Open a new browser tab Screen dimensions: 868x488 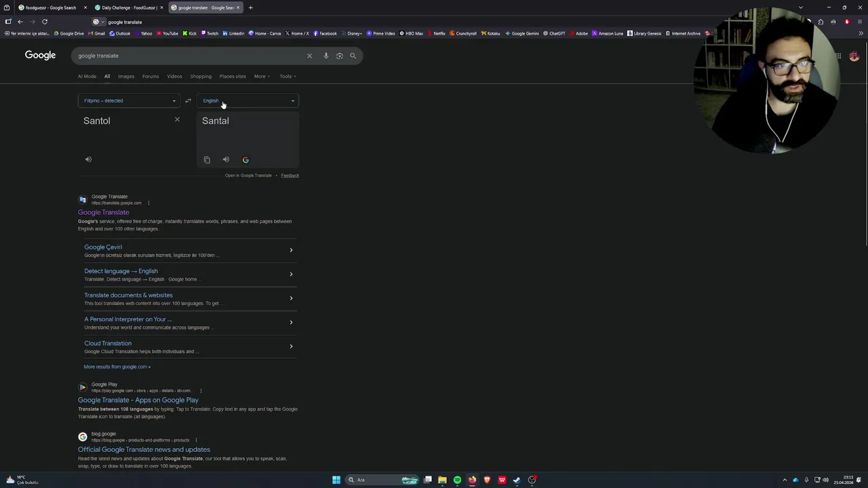pyautogui.click(x=250, y=7)
